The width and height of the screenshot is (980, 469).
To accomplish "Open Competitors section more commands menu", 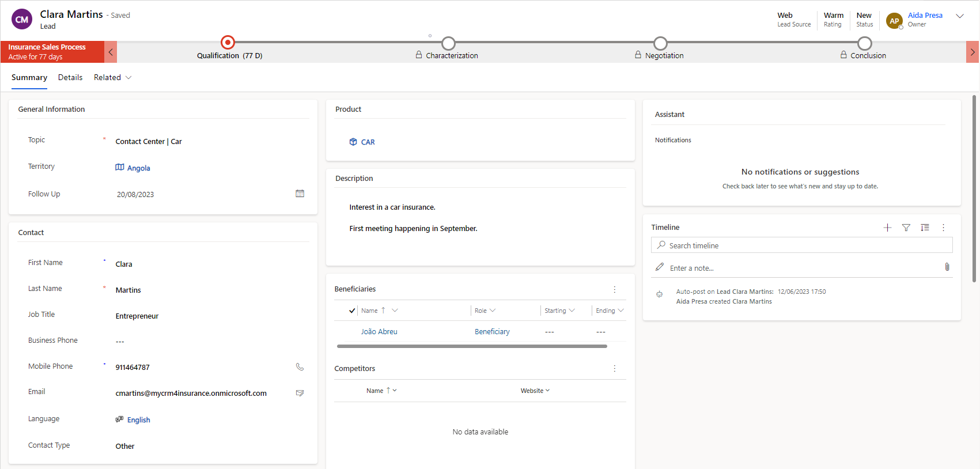I will [614, 369].
